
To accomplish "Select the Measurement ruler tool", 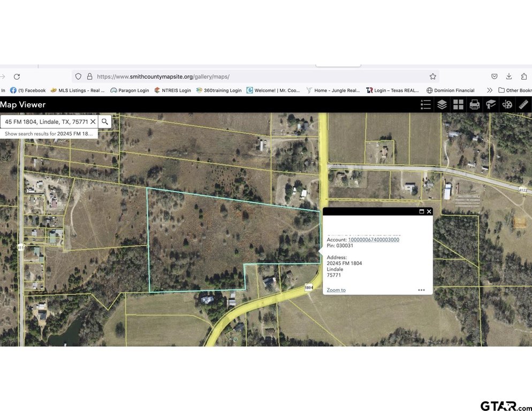I will [523, 104].
